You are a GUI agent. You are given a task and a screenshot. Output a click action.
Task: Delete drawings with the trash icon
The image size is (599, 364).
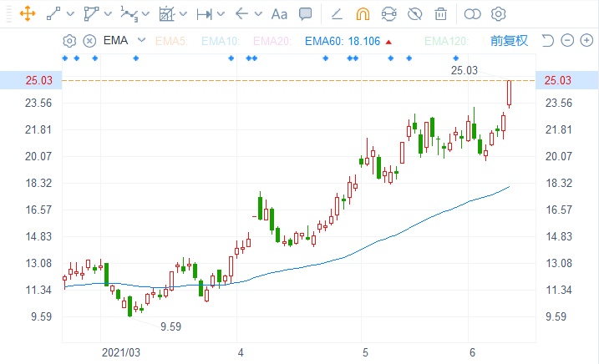pyautogui.click(x=440, y=13)
